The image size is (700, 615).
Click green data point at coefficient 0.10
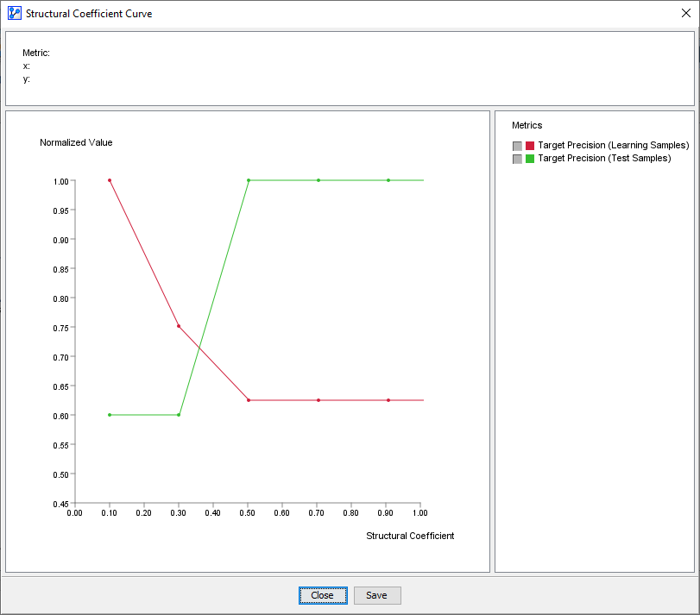pyautogui.click(x=110, y=415)
